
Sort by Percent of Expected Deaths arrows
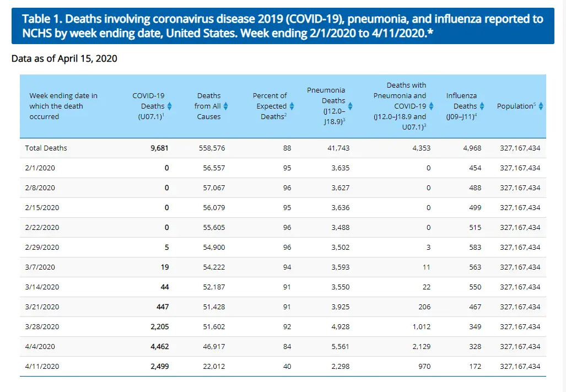pyautogui.click(x=292, y=106)
